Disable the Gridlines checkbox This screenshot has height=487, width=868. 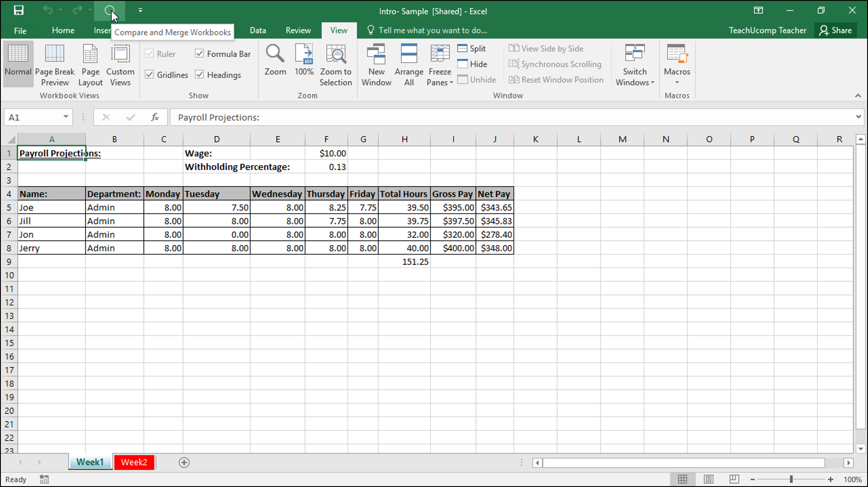point(150,75)
